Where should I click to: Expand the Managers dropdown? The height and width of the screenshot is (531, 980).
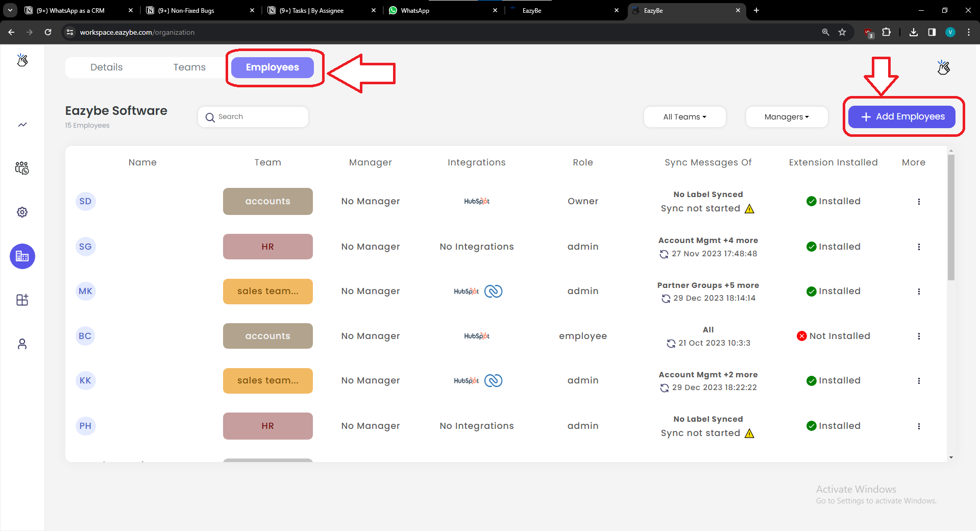[787, 117]
